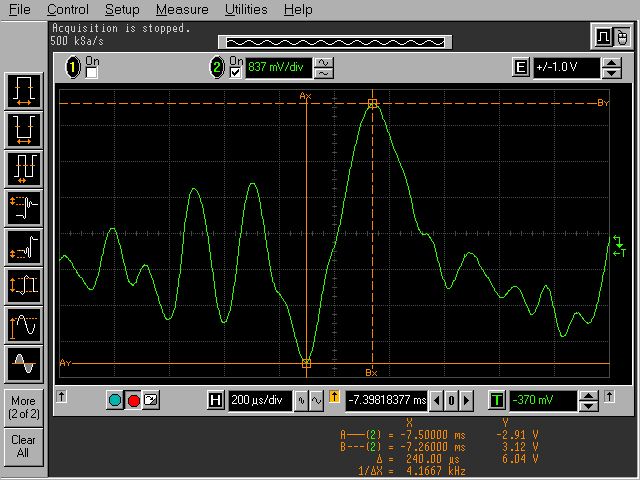Increase the external trigger range with up arrow
The height and width of the screenshot is (480, 640).
611,63
